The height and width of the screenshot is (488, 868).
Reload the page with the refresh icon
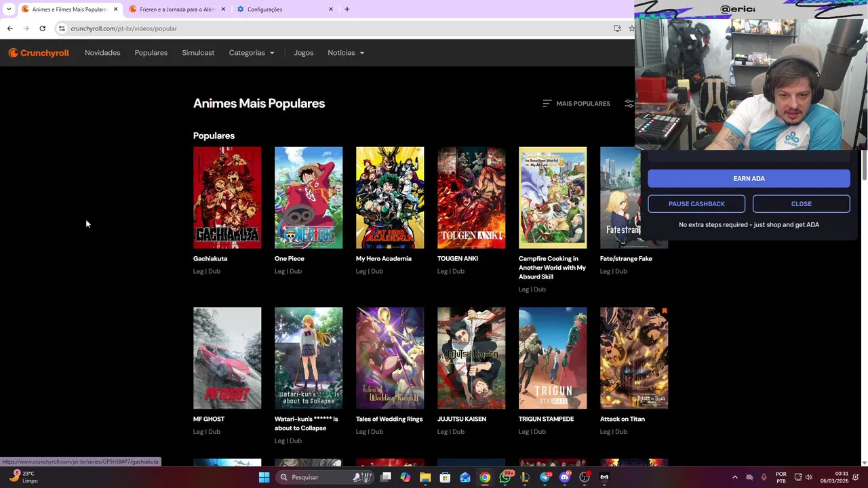(x=42, y=28)
